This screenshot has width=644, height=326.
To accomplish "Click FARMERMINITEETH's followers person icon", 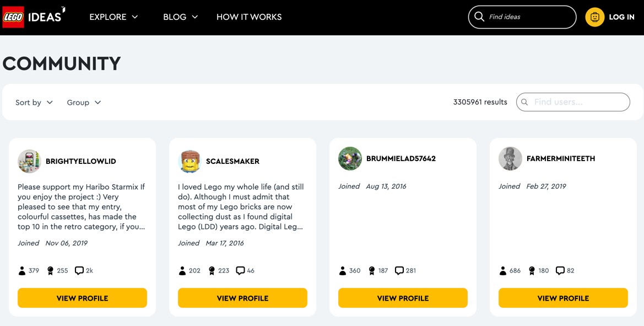I will 503,271.
